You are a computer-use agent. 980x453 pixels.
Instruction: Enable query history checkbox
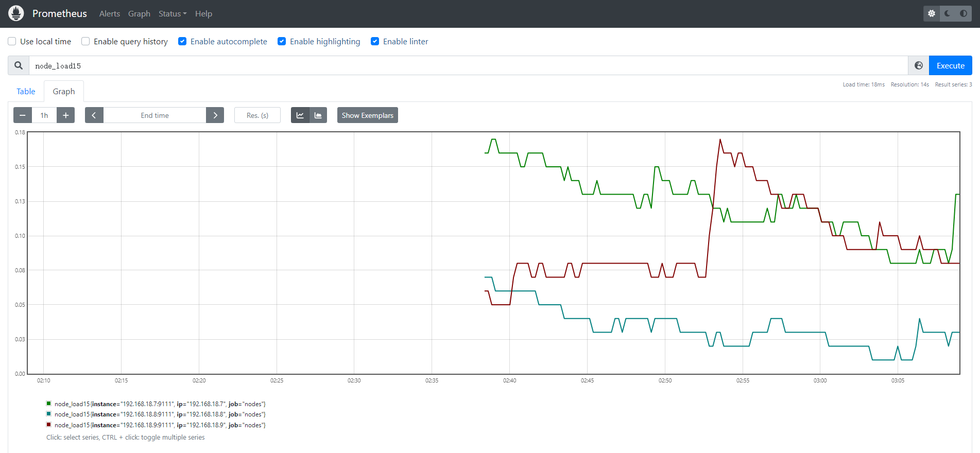(x=85, y=41)
